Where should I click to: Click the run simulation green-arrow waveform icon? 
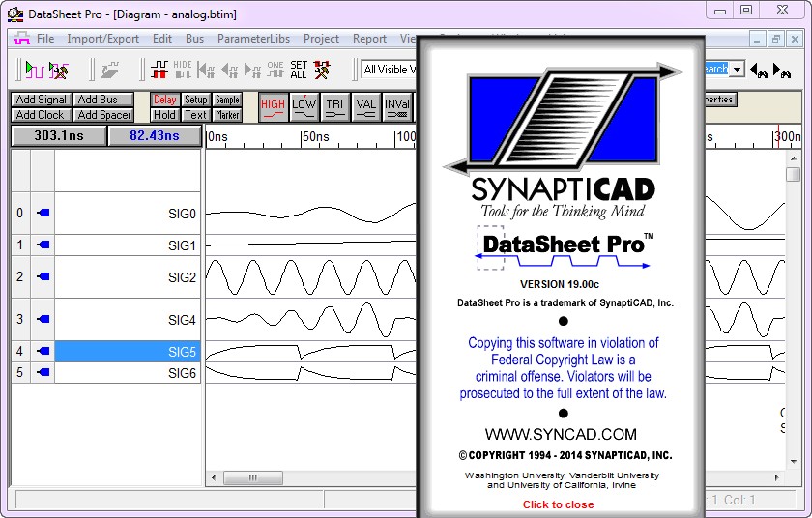tap(34, 70)
